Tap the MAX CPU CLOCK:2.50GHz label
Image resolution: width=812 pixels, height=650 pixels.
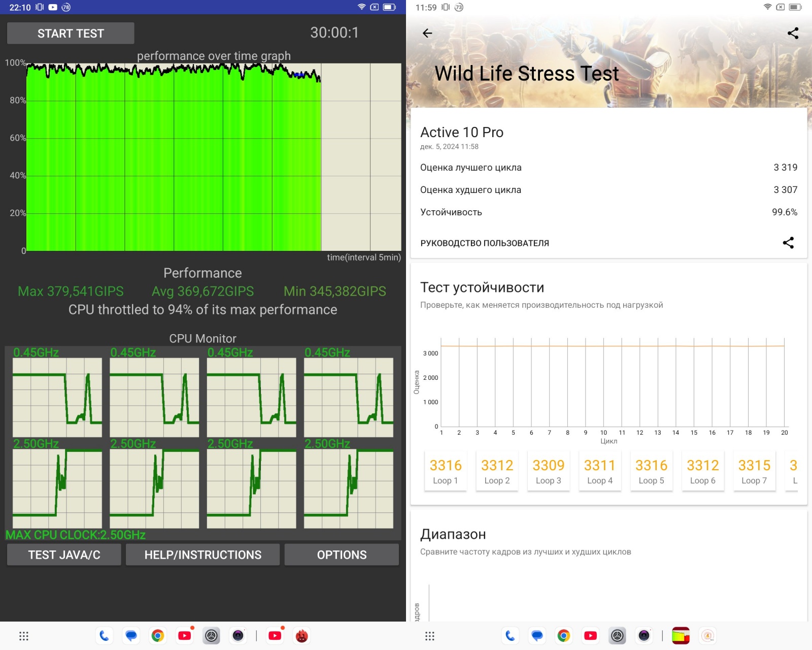click(x=76, y=535)
